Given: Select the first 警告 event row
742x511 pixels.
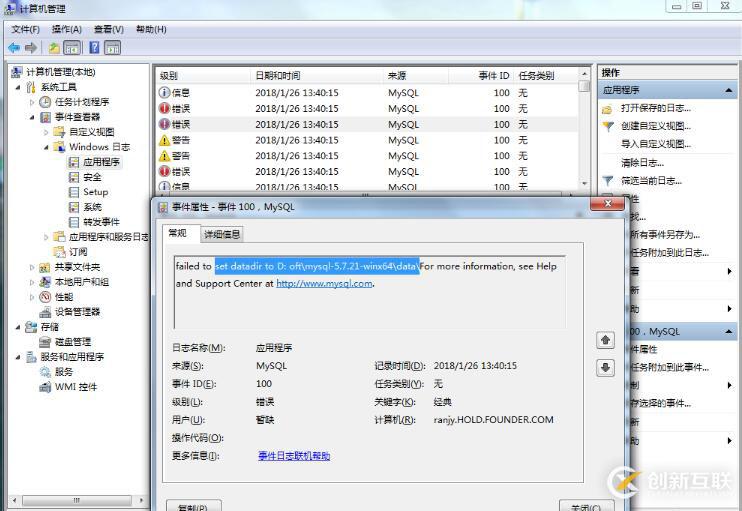Looking at the screenshot, I should point(367,141).
